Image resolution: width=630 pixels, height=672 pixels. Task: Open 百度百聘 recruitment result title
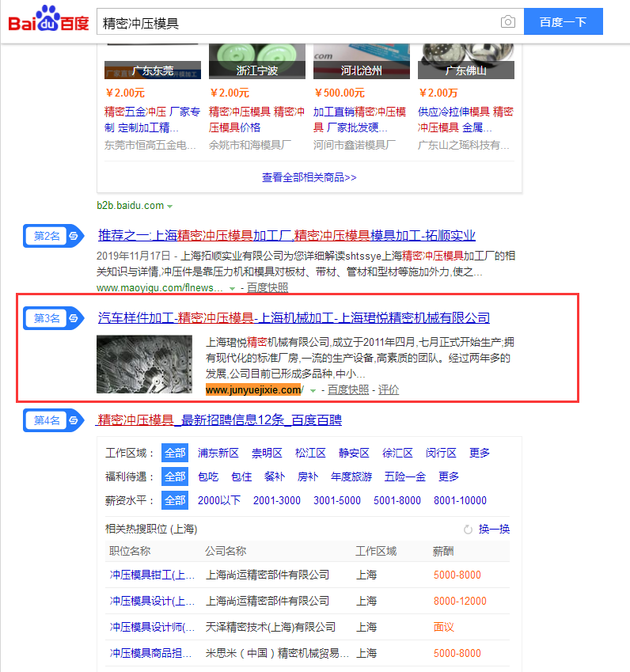click(219, 420)
